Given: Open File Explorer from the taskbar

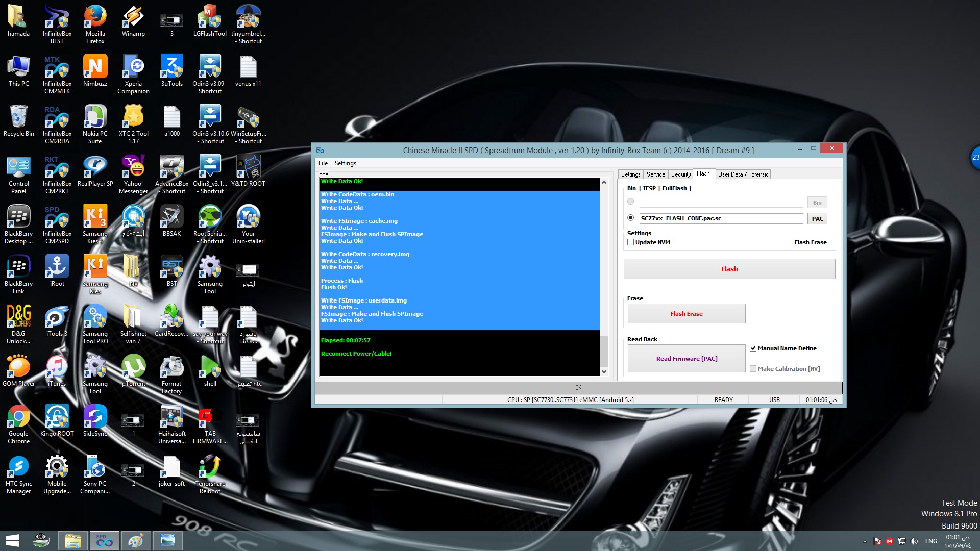Looking at the screenshot, I should [72, 541].
